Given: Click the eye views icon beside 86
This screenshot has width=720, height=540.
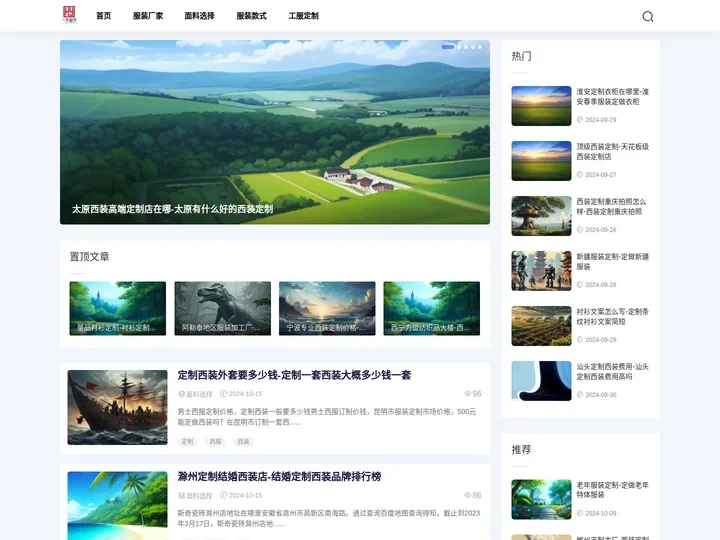Looking at the screenshot, I should 467,495.
